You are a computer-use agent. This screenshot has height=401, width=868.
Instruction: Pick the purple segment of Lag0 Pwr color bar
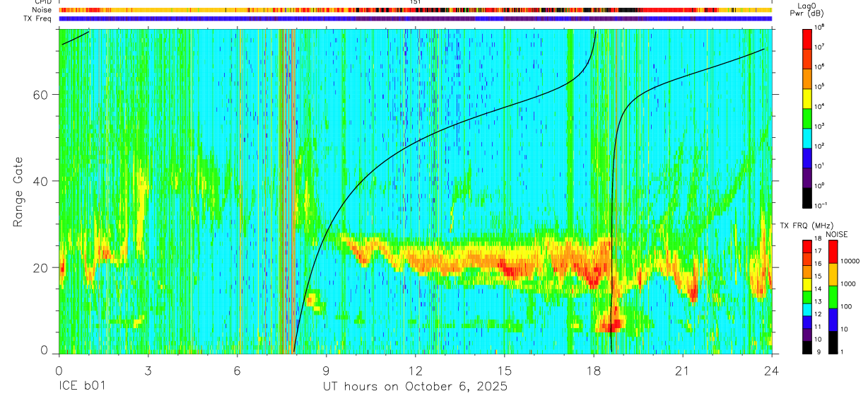(x=807, y=178)
